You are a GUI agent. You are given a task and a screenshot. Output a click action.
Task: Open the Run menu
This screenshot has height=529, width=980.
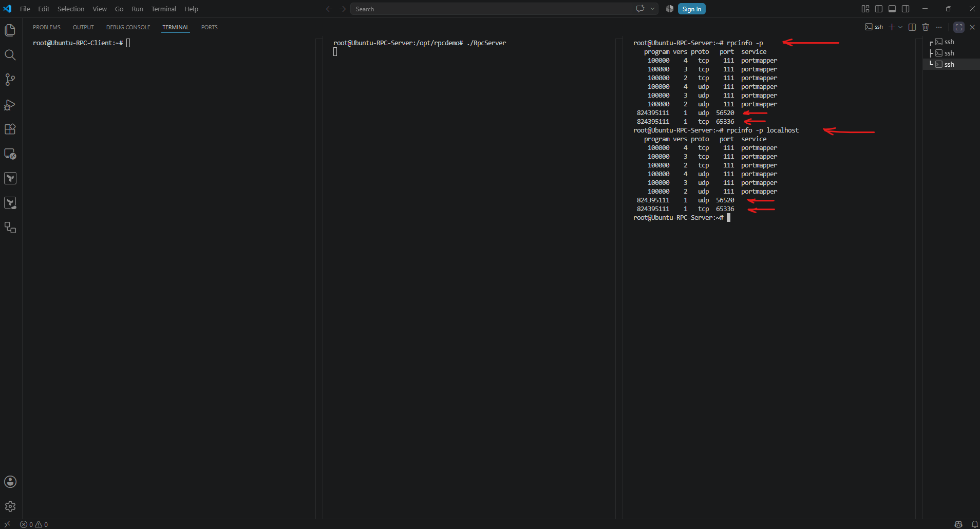137,9
